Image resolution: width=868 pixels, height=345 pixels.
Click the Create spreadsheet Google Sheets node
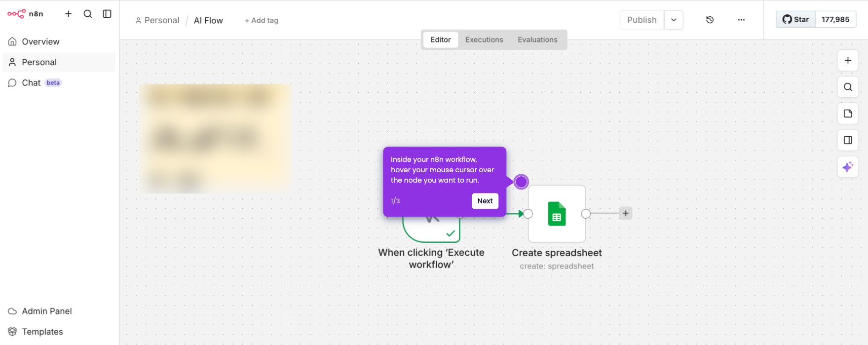tap(557, 214)
